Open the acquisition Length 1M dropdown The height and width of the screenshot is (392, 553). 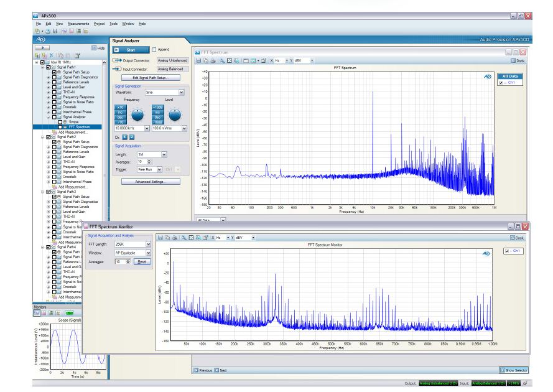164,154
